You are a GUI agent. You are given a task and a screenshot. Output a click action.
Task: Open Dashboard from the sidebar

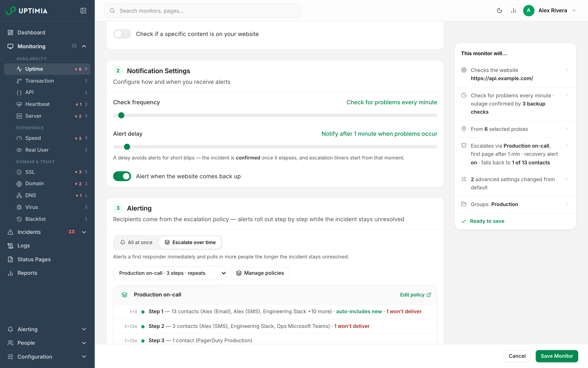[47, 32]
